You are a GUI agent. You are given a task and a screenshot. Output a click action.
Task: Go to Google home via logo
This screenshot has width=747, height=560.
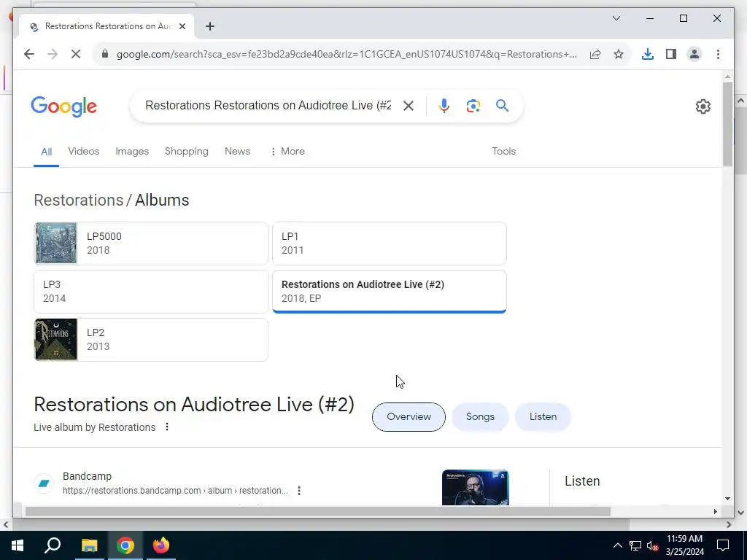pos(64,106)
